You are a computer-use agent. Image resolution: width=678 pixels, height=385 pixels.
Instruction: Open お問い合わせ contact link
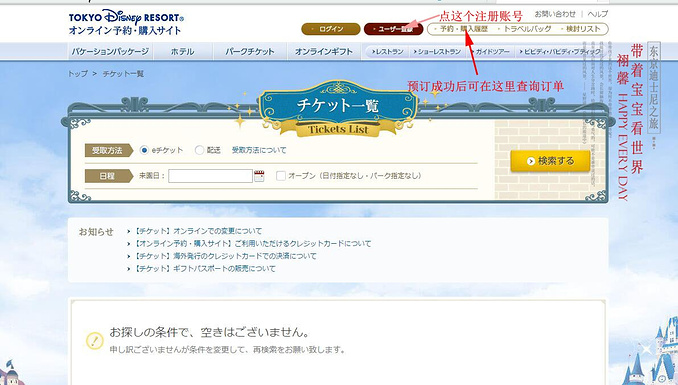coord(555,14)
